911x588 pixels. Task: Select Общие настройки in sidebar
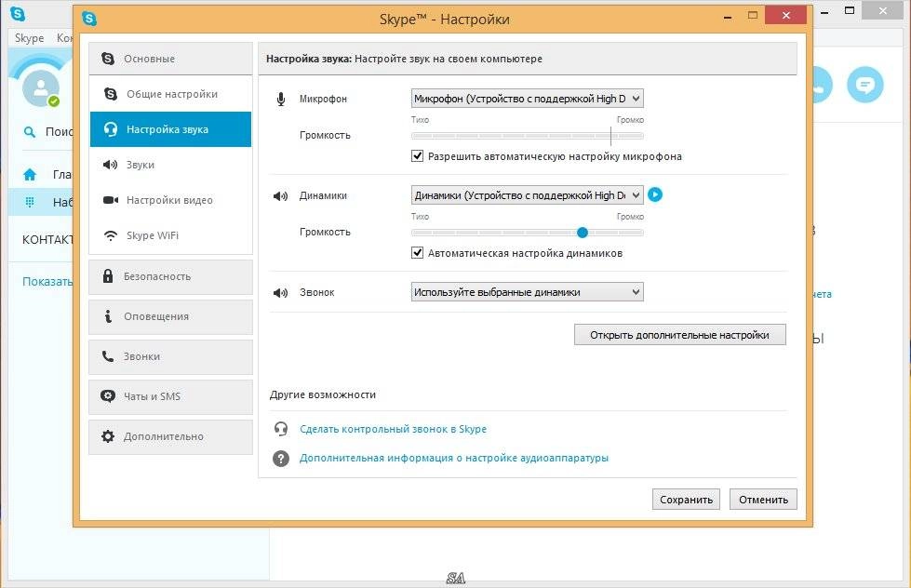point(170,94)
